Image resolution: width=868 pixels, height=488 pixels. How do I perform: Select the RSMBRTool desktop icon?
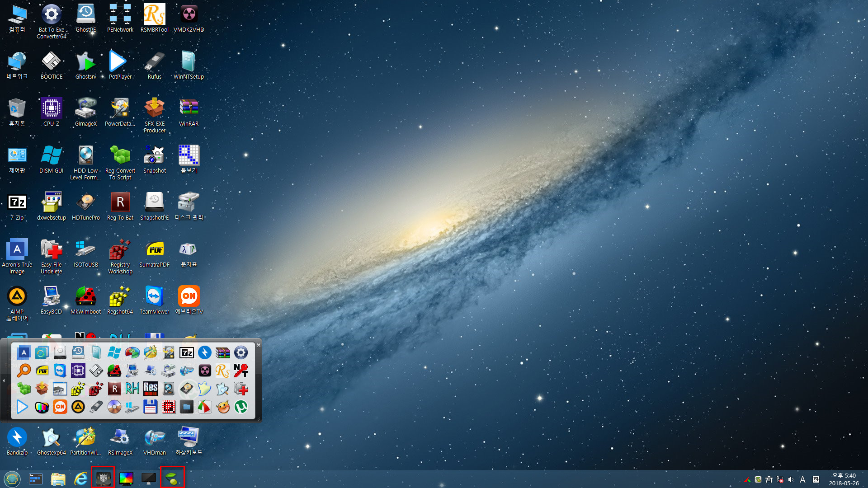point(155,18)
